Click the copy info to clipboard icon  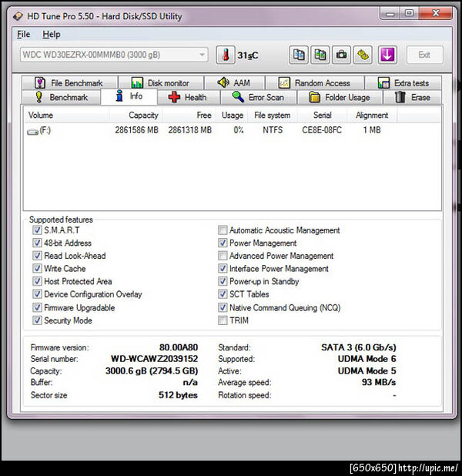299,55
